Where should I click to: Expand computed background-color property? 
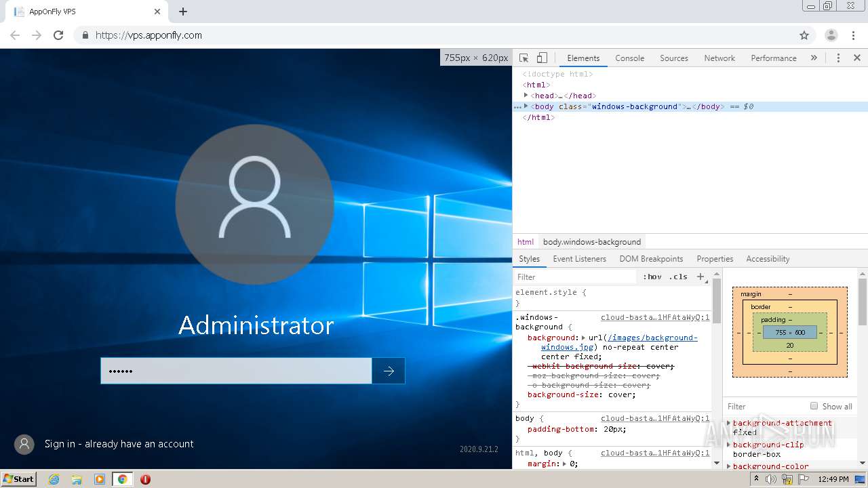coord(729,466)
